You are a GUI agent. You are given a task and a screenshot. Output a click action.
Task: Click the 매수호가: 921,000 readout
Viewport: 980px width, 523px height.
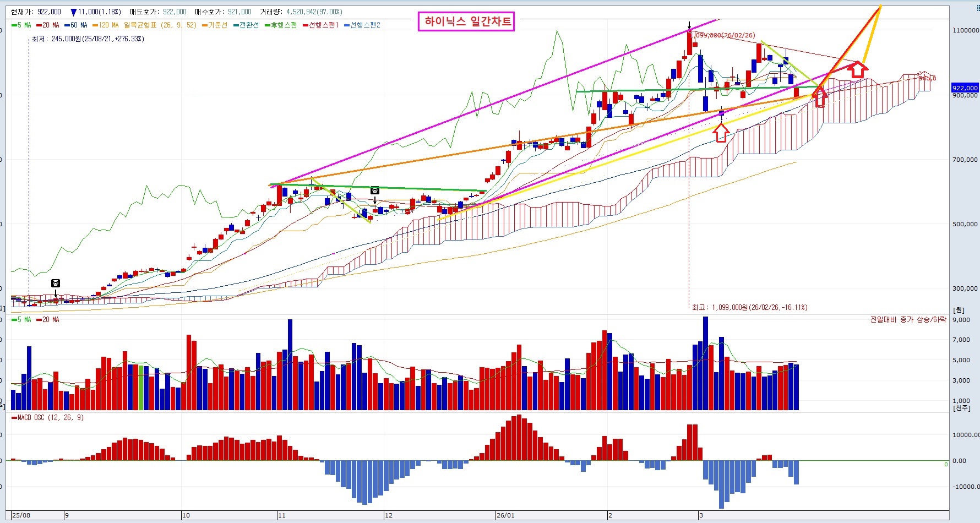(223, 12)
